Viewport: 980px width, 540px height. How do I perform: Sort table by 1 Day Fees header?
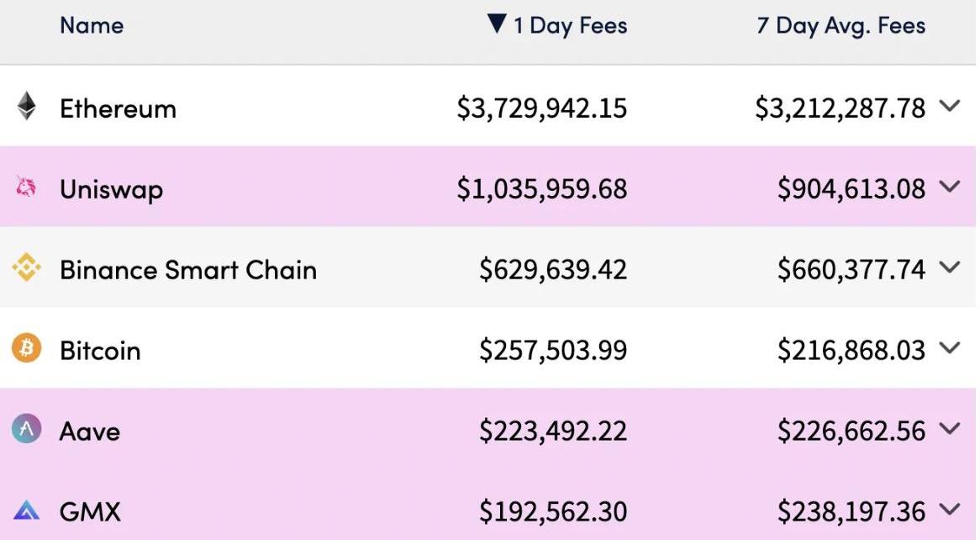tap(570, 26)
